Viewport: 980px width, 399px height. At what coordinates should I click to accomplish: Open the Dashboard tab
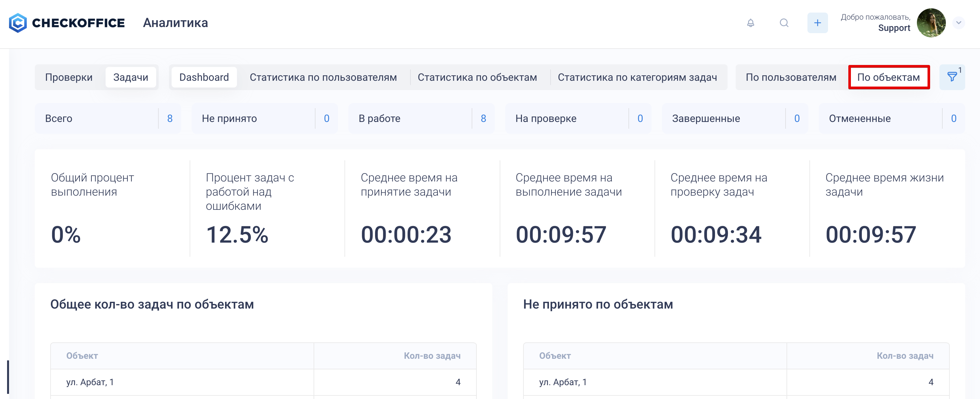(x=204, y=77)
